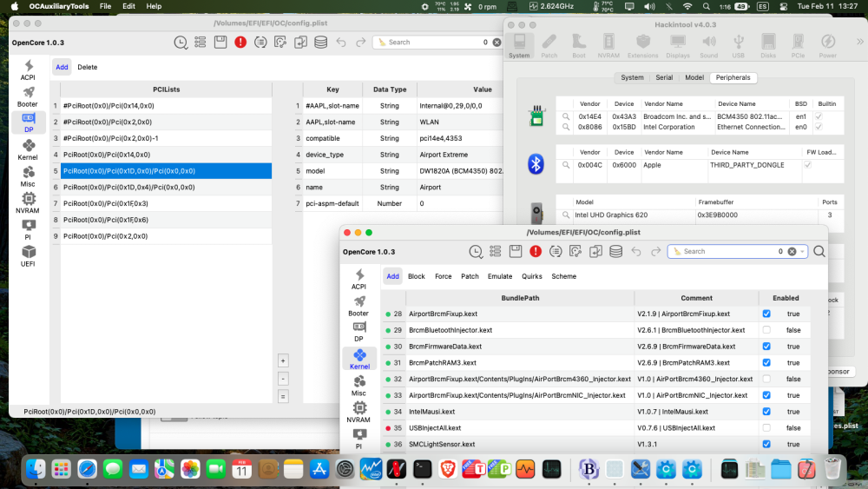Open NVRAM section in back OpenCore window
This screenshot has width=868, height=489.
[x=28, y=202]
